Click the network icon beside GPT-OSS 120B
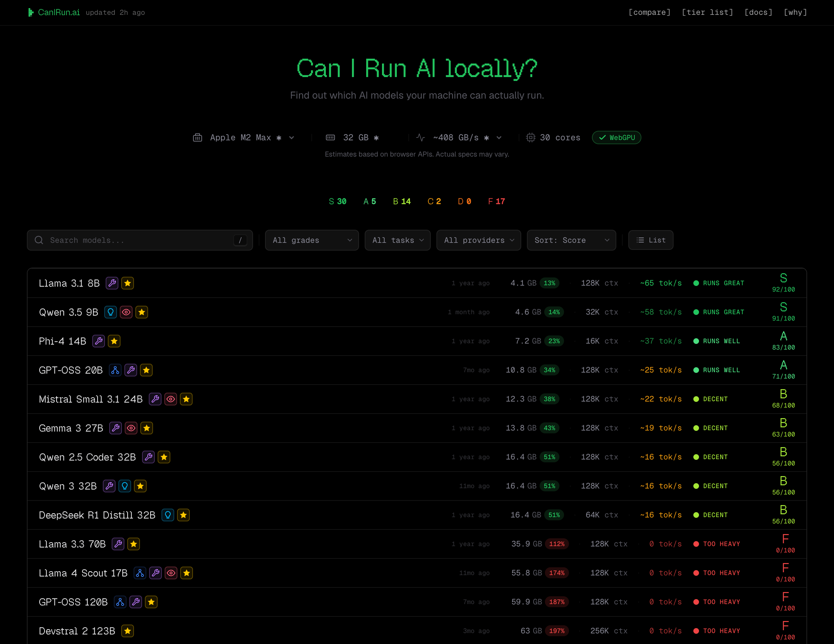834x644 pixels. 120,602
